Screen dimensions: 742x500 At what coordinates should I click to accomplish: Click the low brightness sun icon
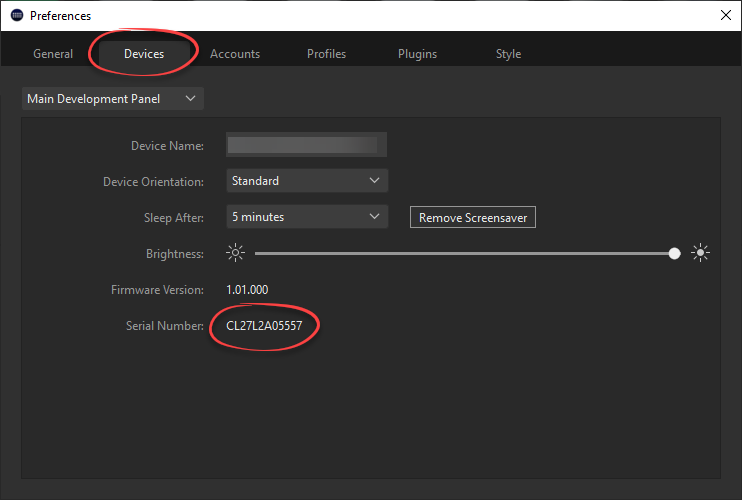235,254
